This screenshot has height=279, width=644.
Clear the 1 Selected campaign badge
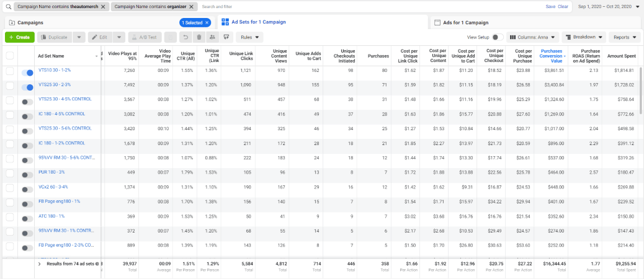(207, 22)
